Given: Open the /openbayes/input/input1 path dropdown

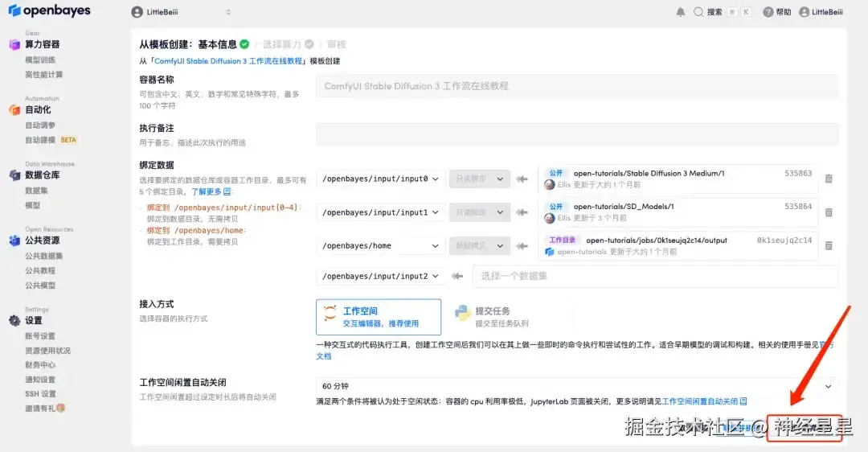Looking at the screenshot, I should (x=380, y=212).
